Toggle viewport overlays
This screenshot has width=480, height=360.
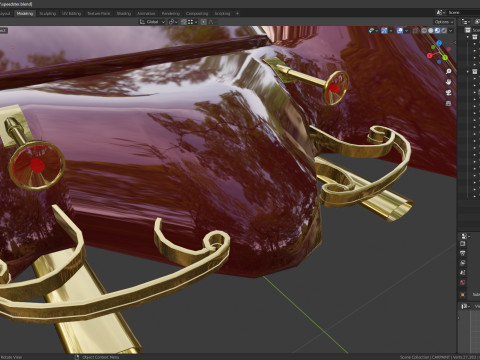tap(400, 31)
